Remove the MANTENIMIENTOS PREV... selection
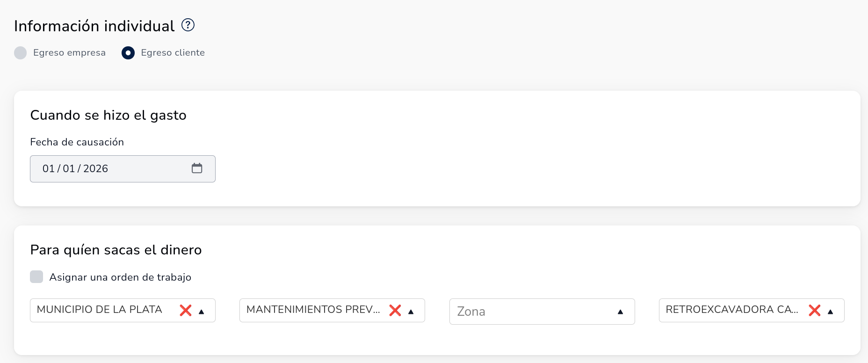Viewport: 868px width, 363px height. (x=395, y=310)
